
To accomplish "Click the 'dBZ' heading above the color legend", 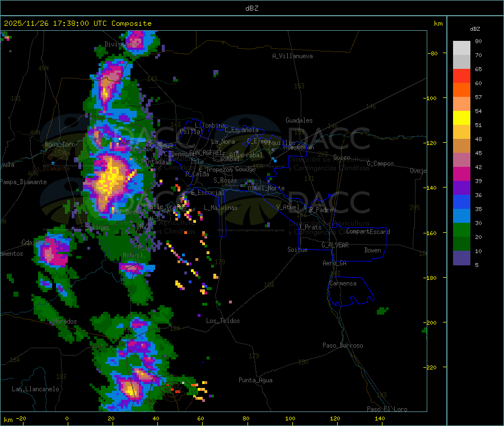I will 475,29.
